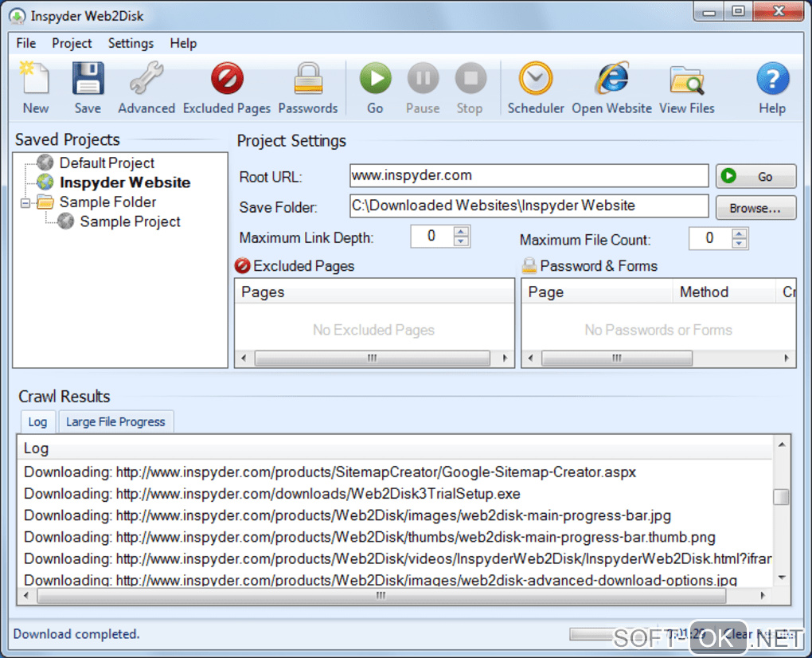The height and width of the screenshot is (658, 812).
Task: Click Excluded Pages scrollbar left arrow
Action: [244, 358]
